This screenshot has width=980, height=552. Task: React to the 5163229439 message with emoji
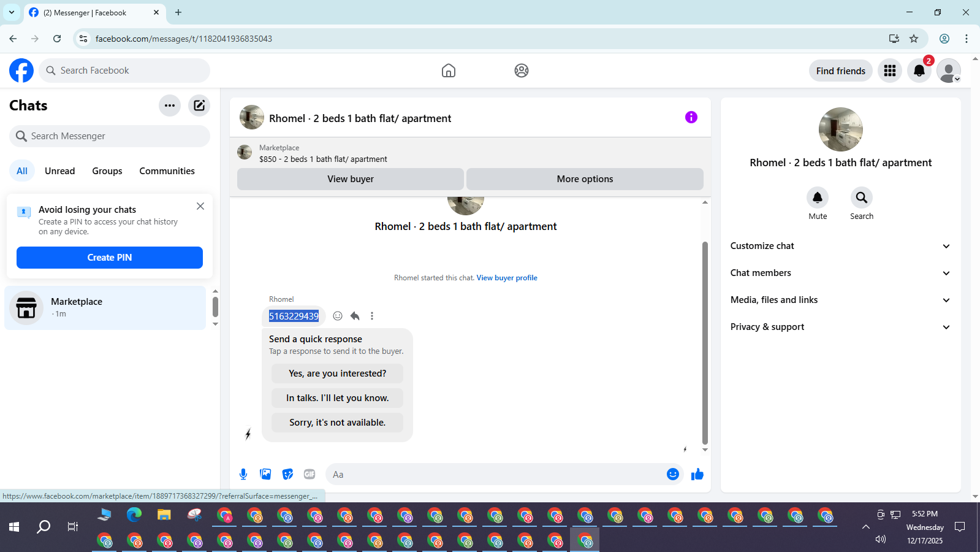click(x=338, y=316)
